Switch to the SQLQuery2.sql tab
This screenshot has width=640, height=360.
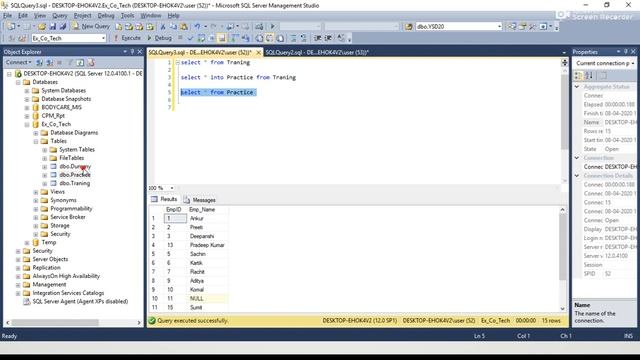click(x=317, y=52)
